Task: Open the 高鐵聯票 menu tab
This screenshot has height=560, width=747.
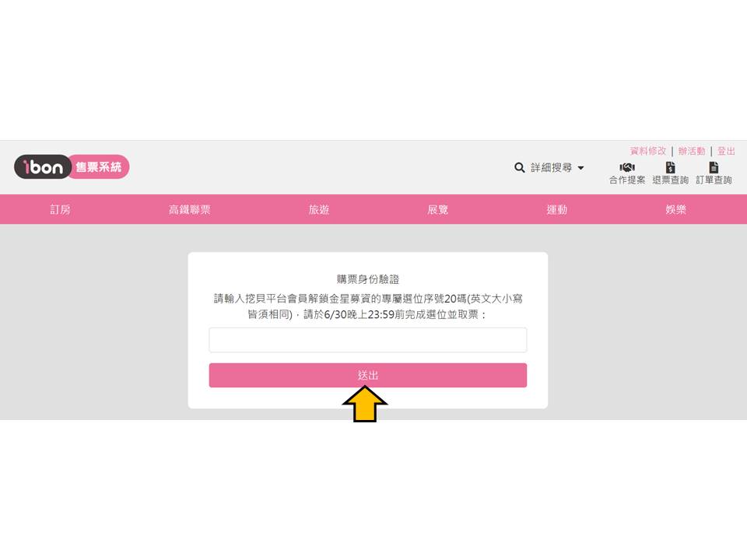Action: (x=190, y=209)
